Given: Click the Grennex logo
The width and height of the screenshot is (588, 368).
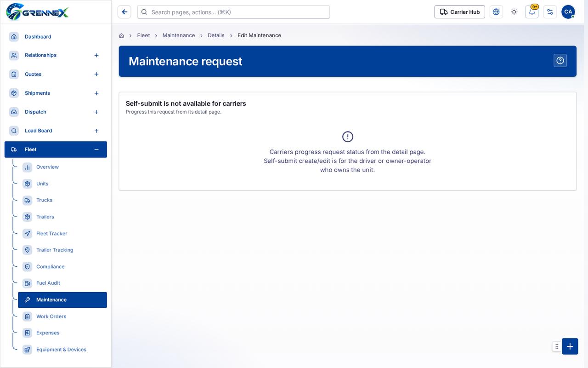Looking at the screenshot, I should [37, 11].
